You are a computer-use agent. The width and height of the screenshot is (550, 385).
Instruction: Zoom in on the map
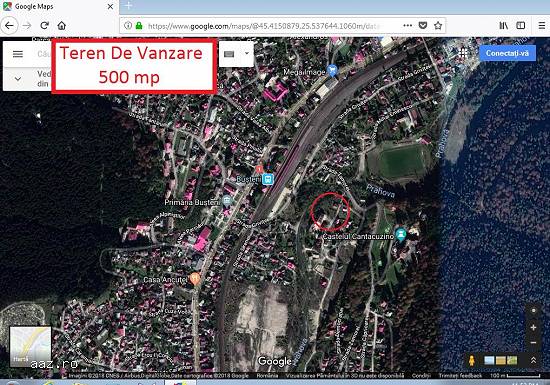(534, 327)
